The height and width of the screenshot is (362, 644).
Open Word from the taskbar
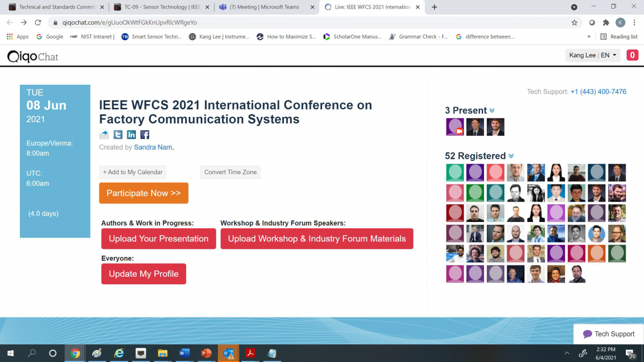pos(185,353)
